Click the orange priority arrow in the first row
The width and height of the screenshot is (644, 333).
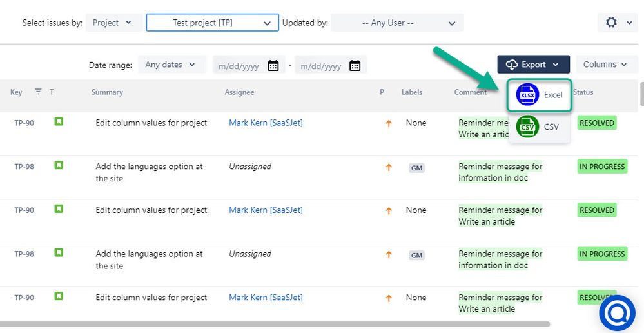coord(389,124)
